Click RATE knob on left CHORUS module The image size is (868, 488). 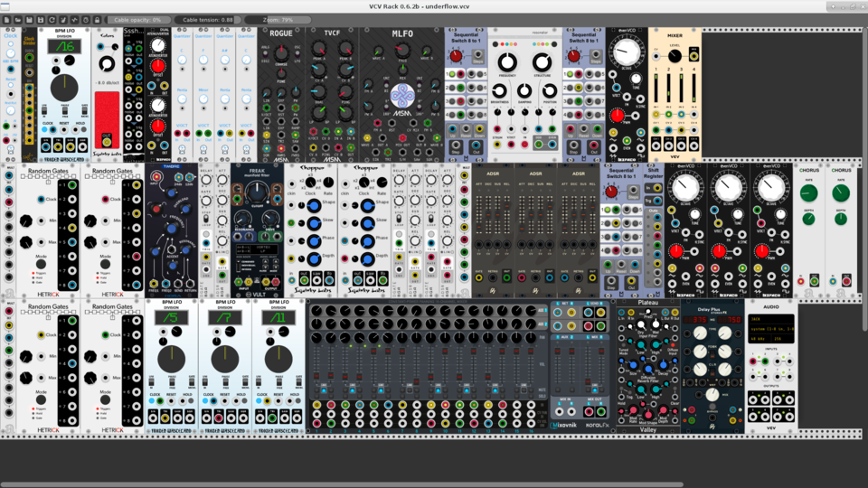(x=808, y=193)
